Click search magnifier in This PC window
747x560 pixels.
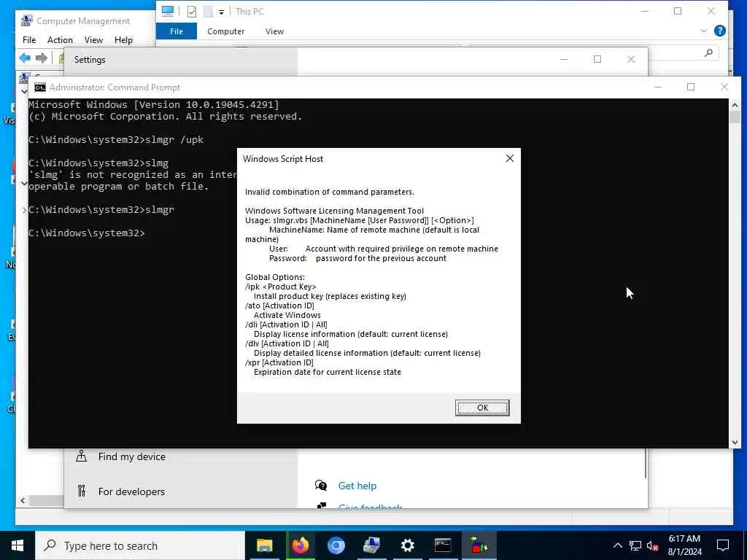click(x=708, y=52)
